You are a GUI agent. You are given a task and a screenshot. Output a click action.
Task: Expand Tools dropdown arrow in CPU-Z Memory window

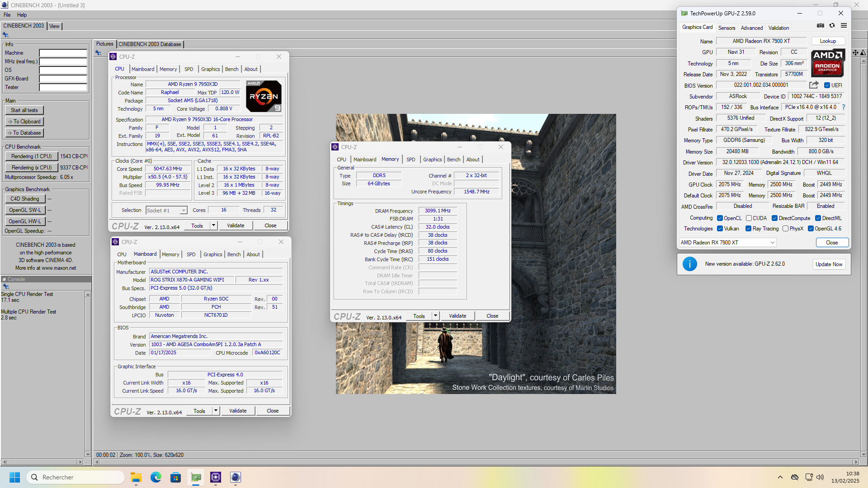pyautogui.click(x=435, y=316)
